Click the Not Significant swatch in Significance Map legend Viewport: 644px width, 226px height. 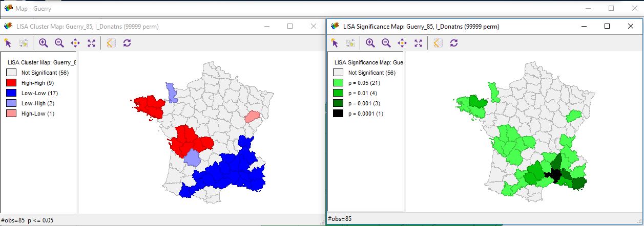[x=338, y=73]
